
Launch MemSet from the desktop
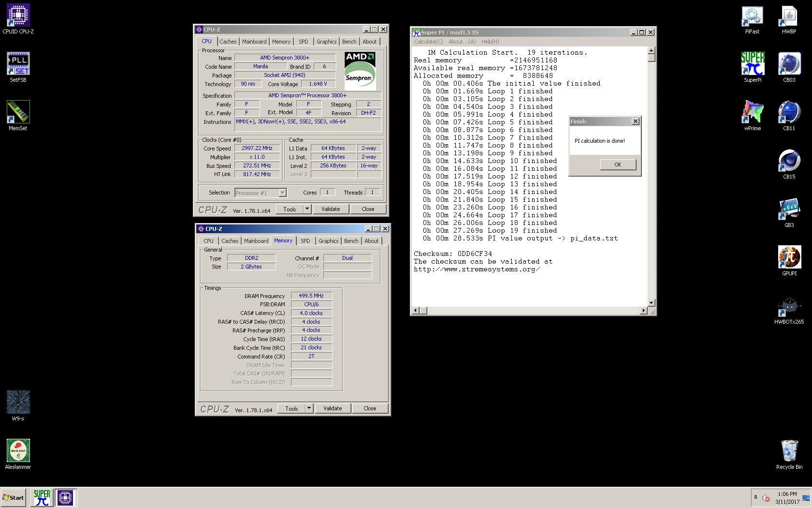point(18,116)
